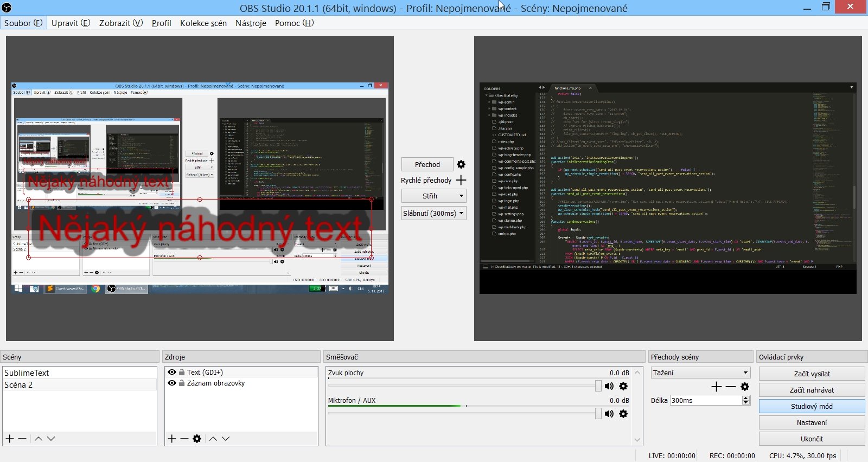Image resolution: width=868 pixels, height=462 pixels.
Task: Open Soubor menu
Action: point(23,23)
